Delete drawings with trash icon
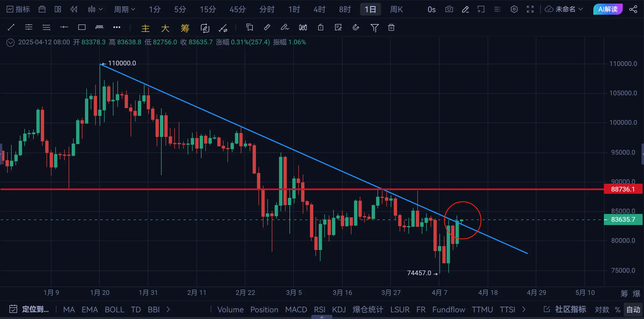This screenshot has width=644, height=319. [x=391, y=27]
